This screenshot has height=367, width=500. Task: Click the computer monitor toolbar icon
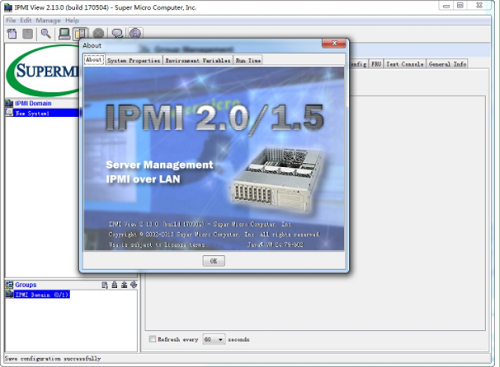(64, 34)
